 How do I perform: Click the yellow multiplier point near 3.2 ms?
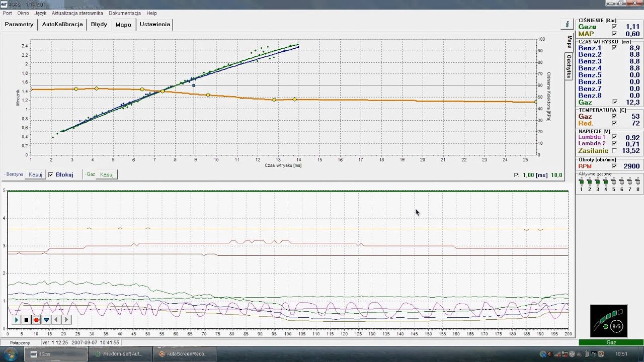pyautogui.click(x=76, y=89)
